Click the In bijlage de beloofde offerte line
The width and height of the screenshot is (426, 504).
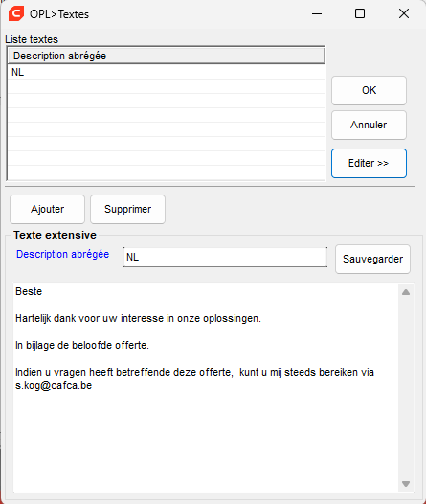(82, 345)
